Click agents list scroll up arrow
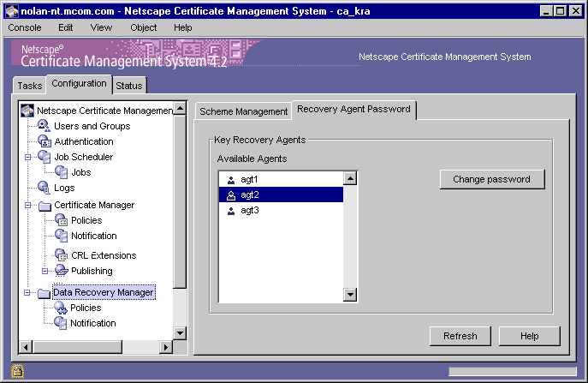Image resolution: width=588 pixels, height=383 pixels. point(350,178)
